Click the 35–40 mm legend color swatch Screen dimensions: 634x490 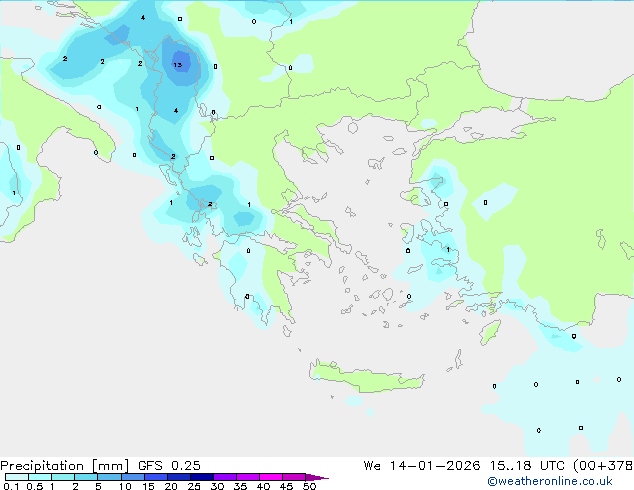pyautogui.click(x=248, y=477)
